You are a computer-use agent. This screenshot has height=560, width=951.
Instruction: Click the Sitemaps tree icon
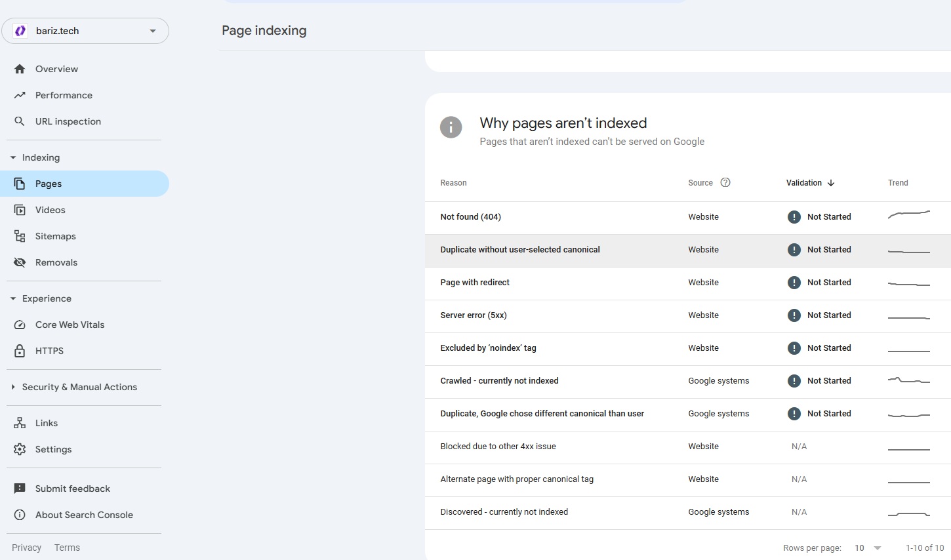pos(20,236)
